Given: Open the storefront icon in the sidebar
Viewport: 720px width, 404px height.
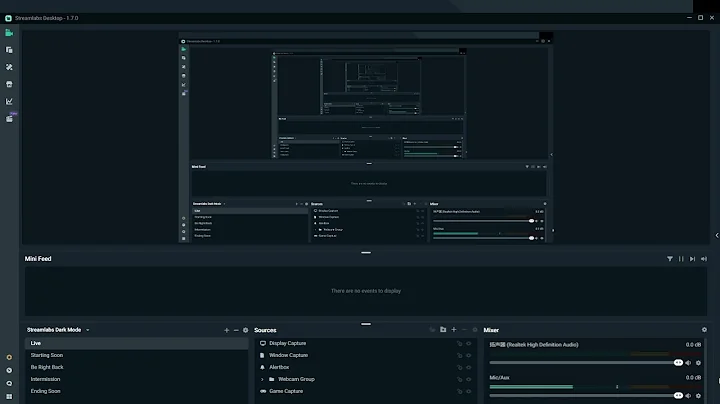Looking at the screenshot, I should (x=9, y=84).
